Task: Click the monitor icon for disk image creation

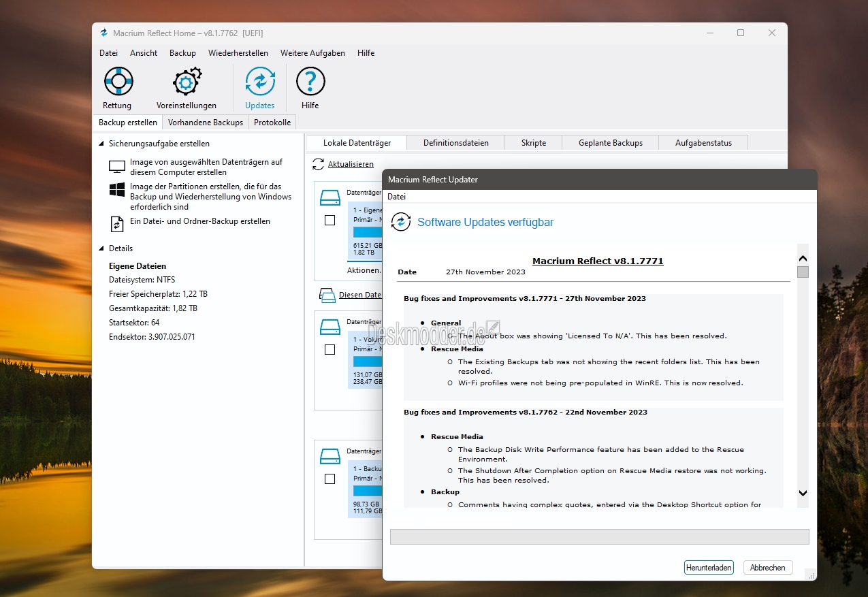Action: [x=117, y=167]
